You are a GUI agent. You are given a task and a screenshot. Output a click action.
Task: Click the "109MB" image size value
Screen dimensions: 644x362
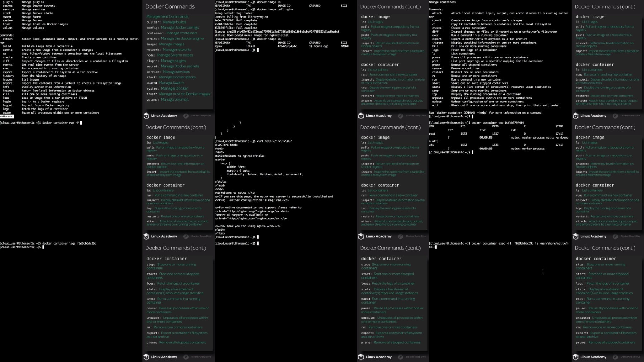pyautogui.click(x=345, y=46)
